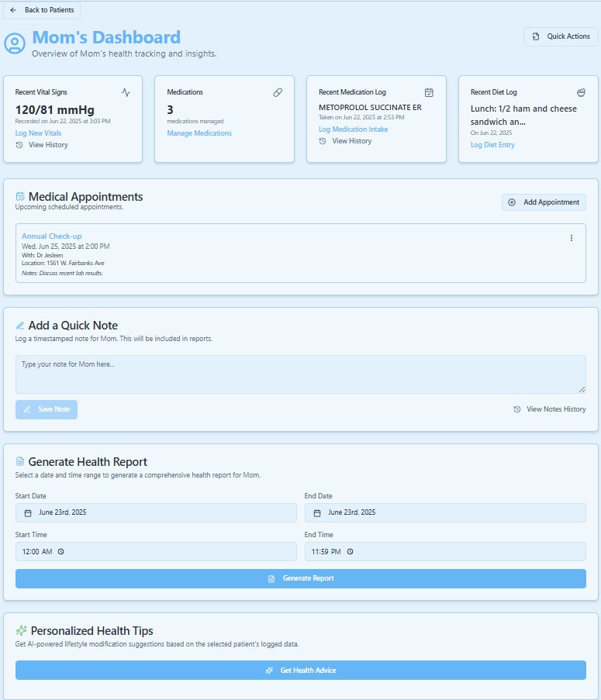Click the sparkle icon beside Personalized Health Tips
Screen dimensions: 601x700
tap(21, 631)
